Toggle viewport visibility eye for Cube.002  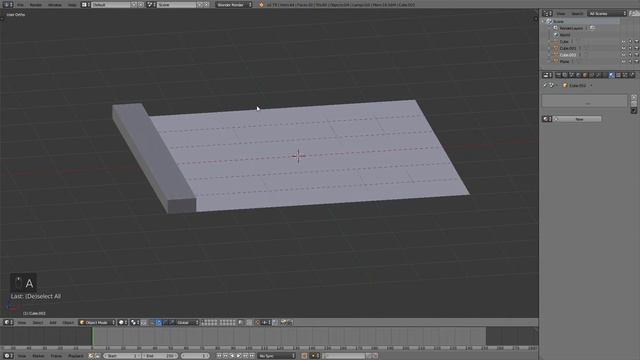click(623, 55)
